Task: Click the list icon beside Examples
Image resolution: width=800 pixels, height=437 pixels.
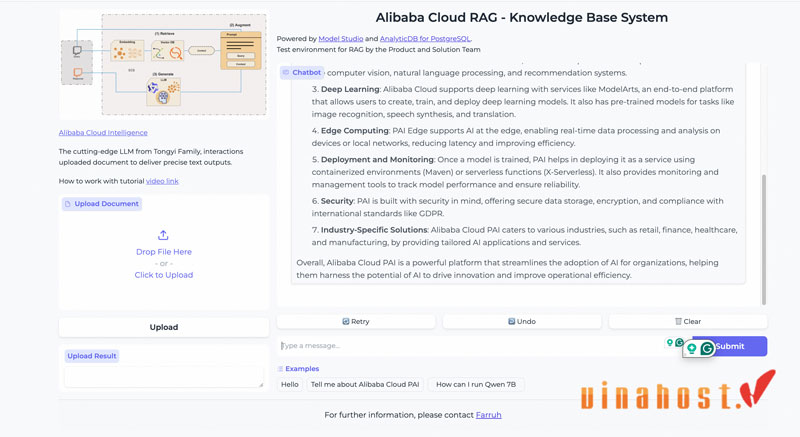Action: tap(280, 369)
